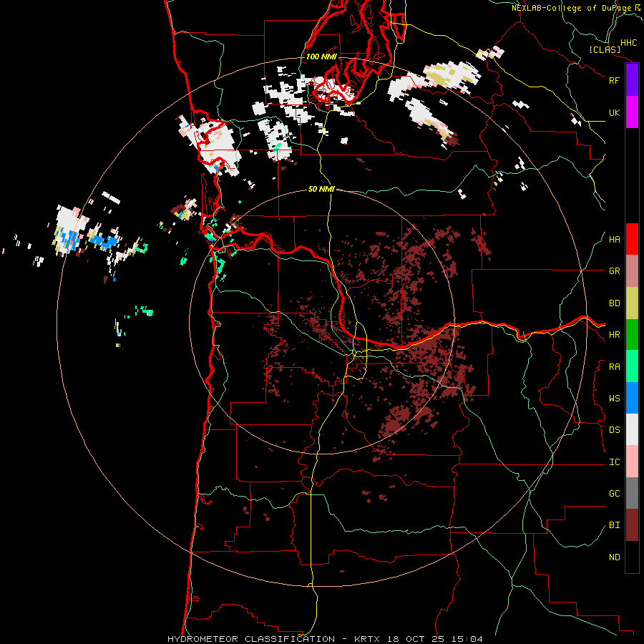Click the 50 NMI range ring label
The image size is (644, 644).
pyautogui.click(x=321, y=190)
